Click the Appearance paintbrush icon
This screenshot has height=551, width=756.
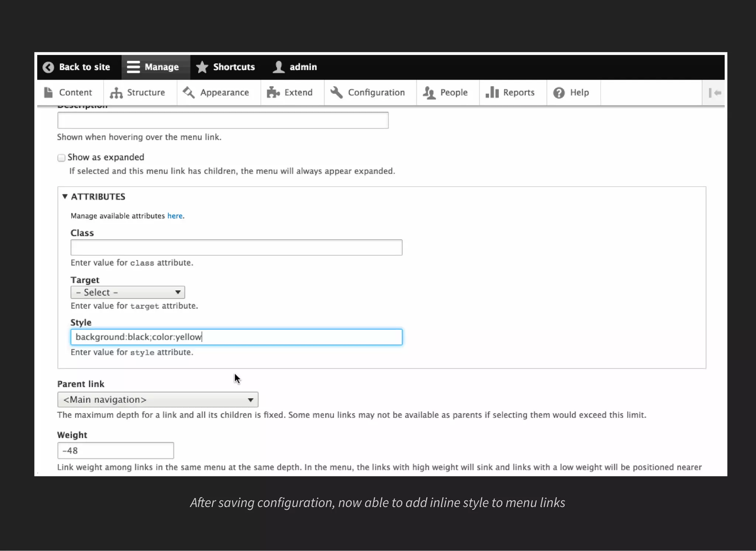(189, 93)
